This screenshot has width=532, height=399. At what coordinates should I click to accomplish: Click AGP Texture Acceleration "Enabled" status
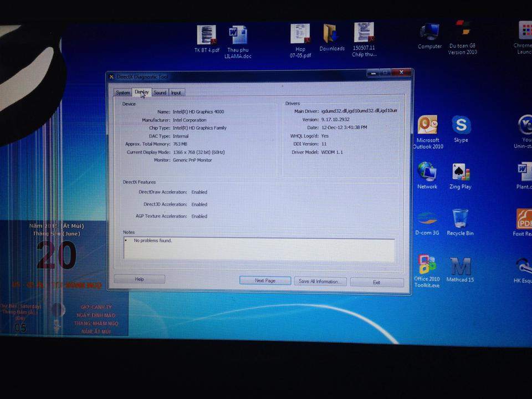(x=199, y=216)
